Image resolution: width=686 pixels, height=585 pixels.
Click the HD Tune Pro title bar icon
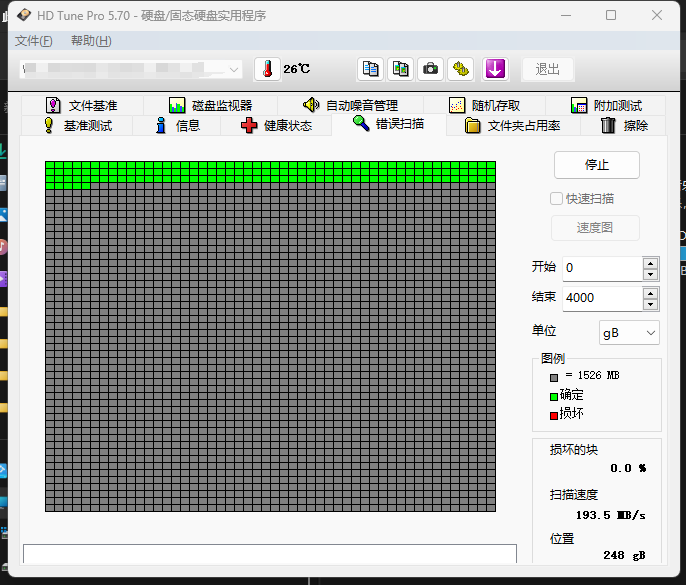click(24, 15)
